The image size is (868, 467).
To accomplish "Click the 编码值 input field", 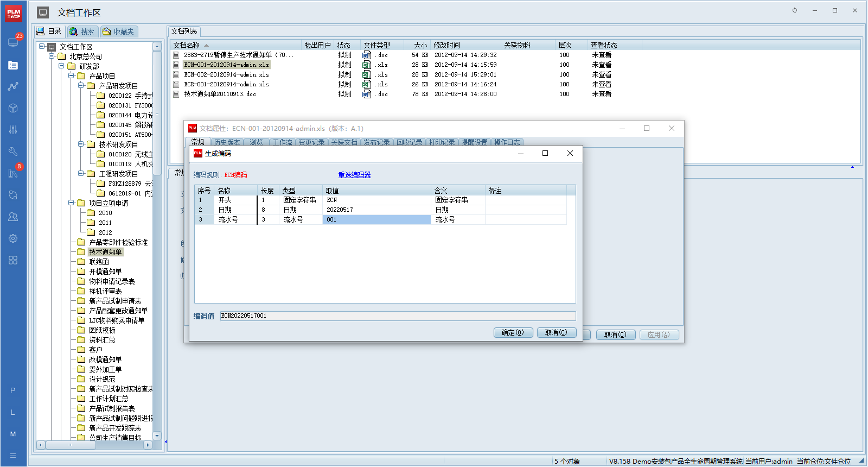I will pos(397,315).
